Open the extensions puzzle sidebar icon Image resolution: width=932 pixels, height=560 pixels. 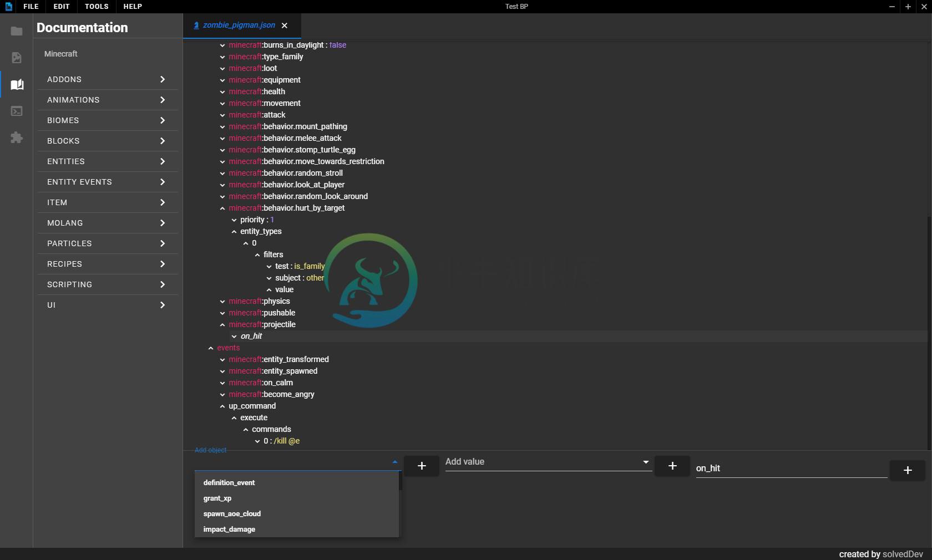point(17,138)
